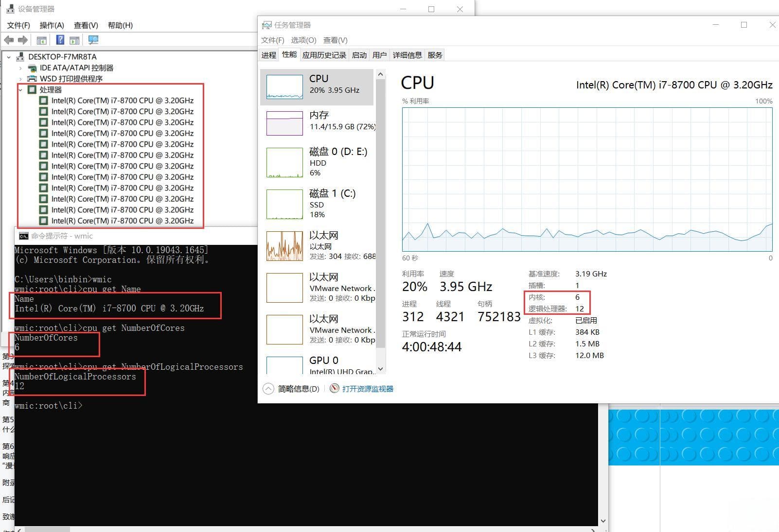Screen dimensions: 779x532
Task: Switch to 进程 tab
Action: 269,55
